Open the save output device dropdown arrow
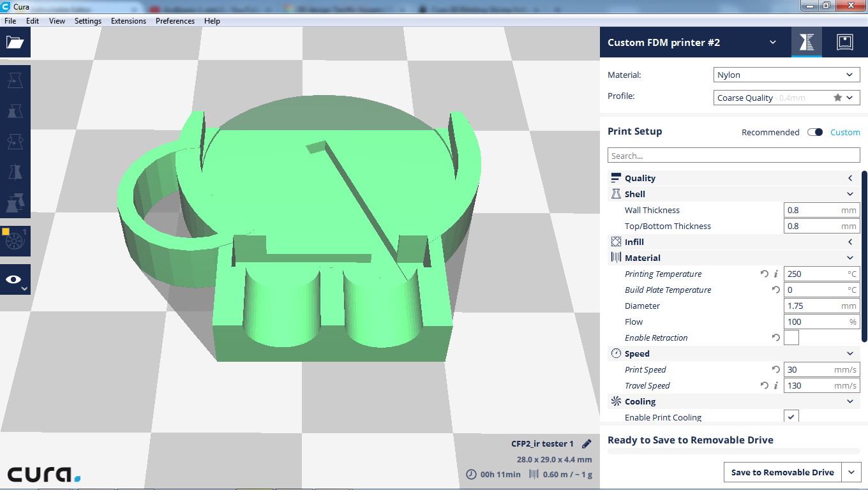 click(851, 472)
